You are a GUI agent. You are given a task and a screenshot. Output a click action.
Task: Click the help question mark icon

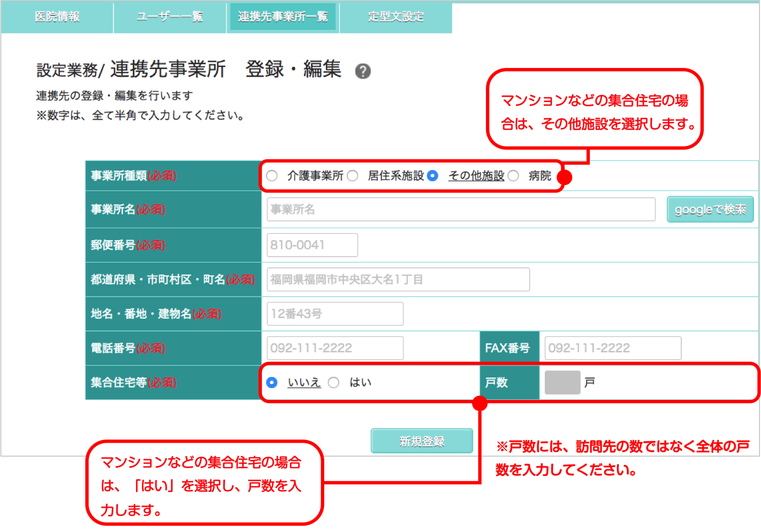pyautogui.click(x=363, y=71)
